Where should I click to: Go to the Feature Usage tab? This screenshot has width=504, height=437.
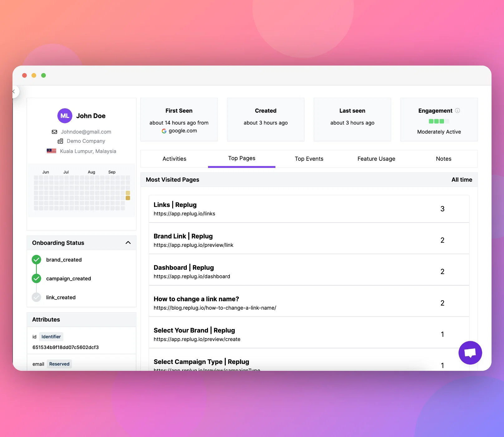click(x=376, y=159)
